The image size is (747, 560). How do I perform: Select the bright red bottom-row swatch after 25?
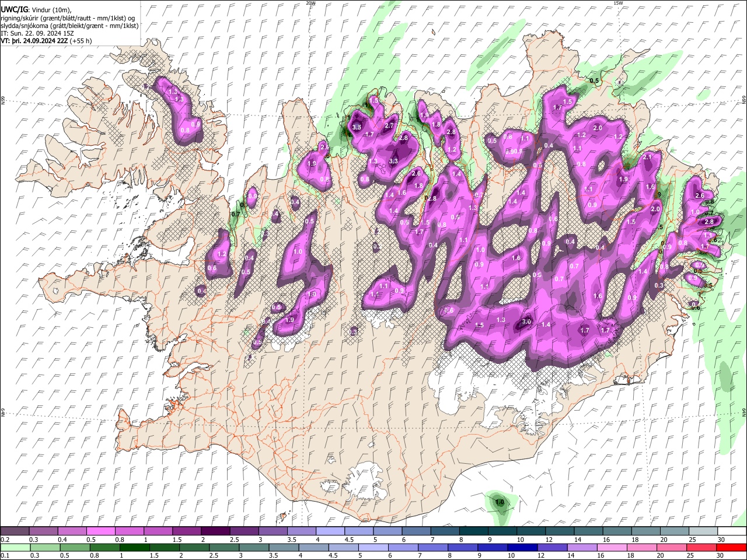(x=732, y=547)
